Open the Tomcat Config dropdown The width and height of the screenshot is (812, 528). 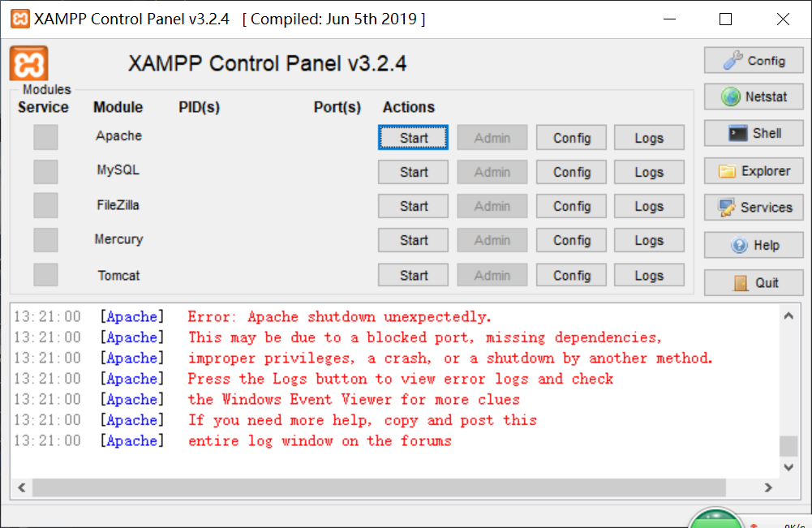pos(571,275)
